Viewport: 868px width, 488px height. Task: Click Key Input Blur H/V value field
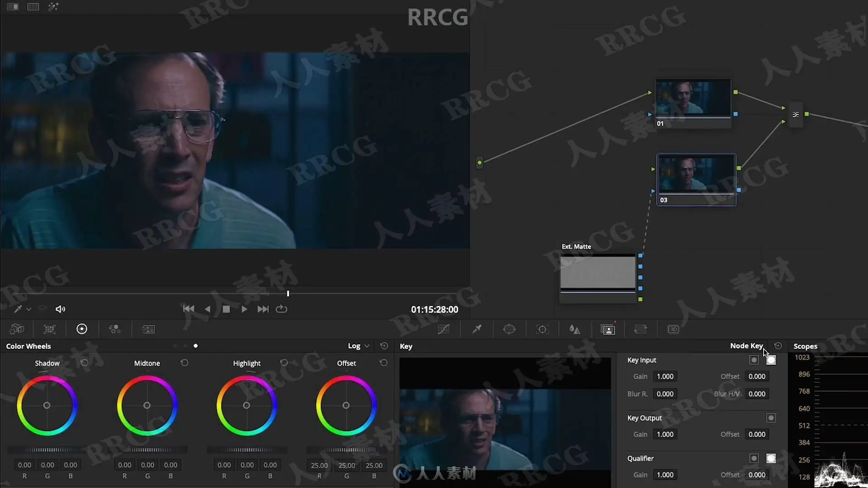757,394
